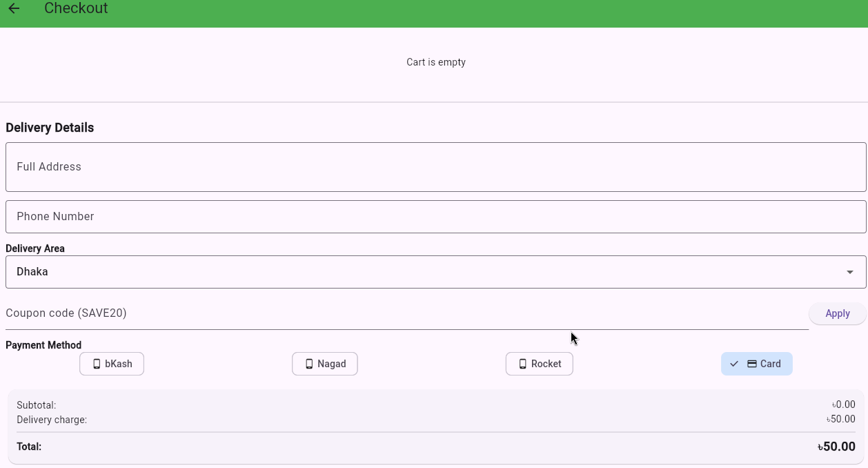868x468 pixels.
Task: Focus the Full Address field
Action: pos(436,167)
